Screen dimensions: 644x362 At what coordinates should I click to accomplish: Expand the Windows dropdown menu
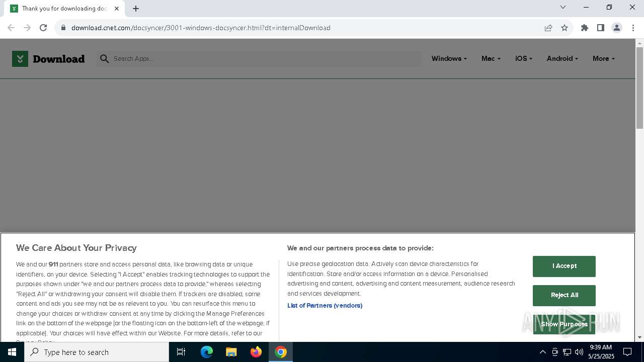coord(449,59)
